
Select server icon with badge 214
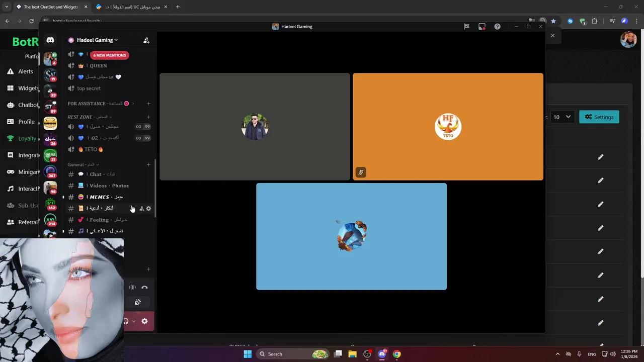(x=50, y=220)
